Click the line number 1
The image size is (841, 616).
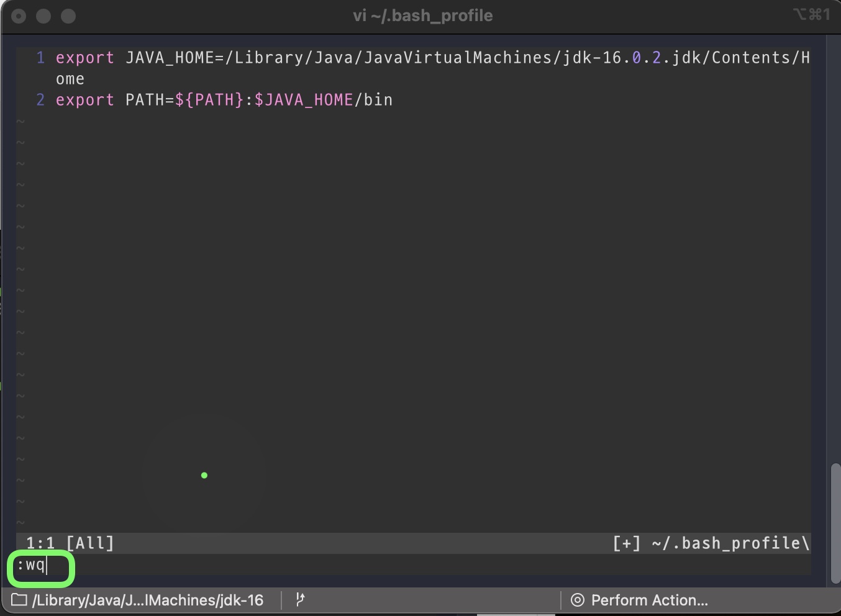point(40,58)
